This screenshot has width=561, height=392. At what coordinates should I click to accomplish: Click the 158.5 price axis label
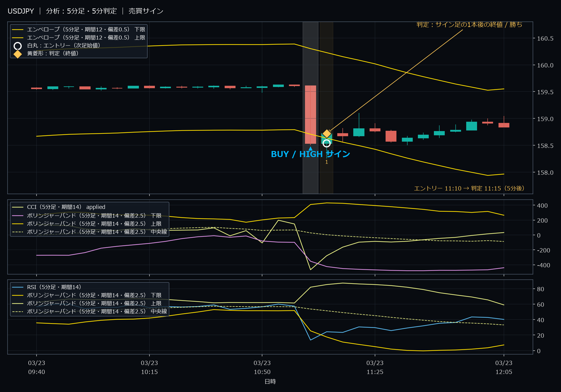[x=545, y=146]
